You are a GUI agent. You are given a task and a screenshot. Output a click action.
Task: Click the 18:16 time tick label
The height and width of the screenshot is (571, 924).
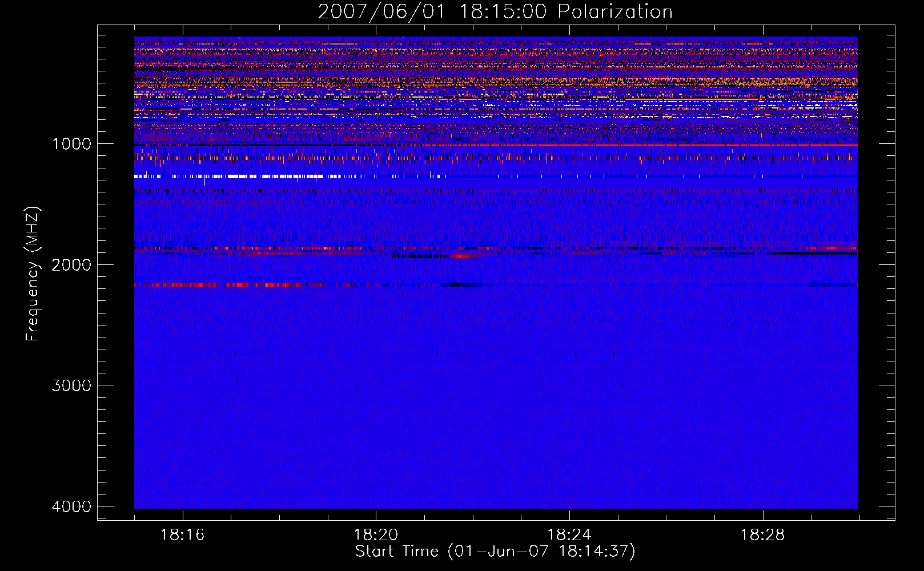point(183,535)
